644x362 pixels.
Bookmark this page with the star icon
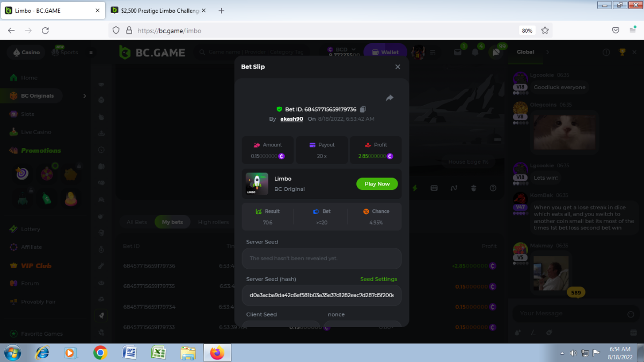click(x=545, y=31)
